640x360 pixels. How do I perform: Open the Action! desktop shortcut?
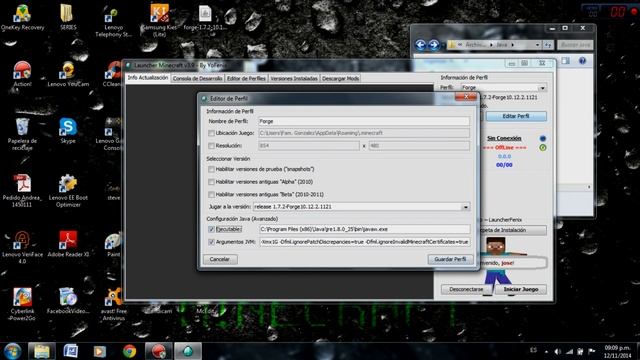pyautogui.click(x=22, y=74)
